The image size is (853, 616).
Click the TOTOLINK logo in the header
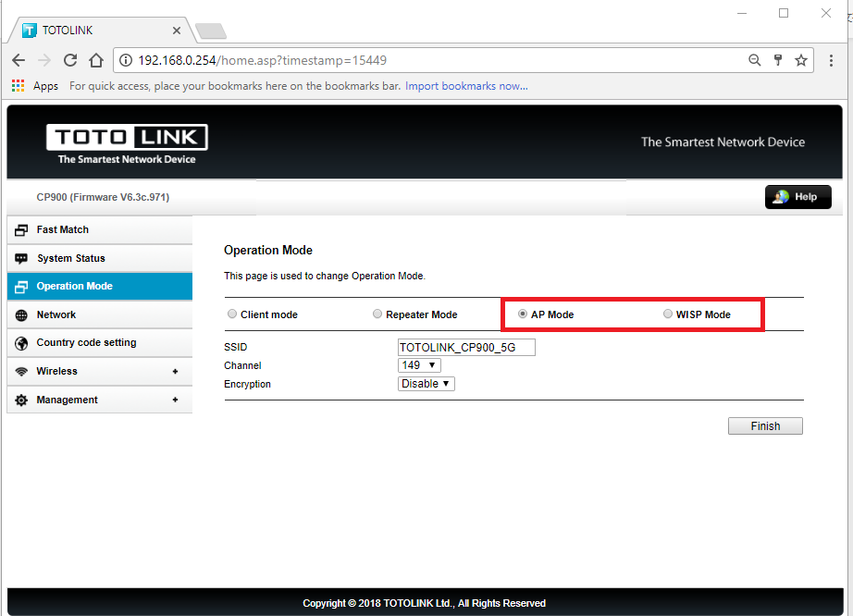[127, 137]
